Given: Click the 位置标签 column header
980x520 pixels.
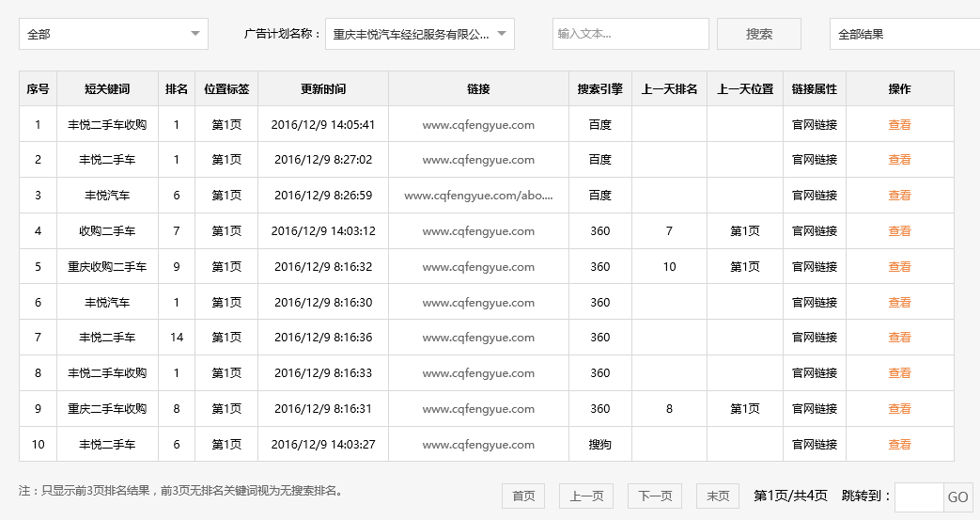Looking at the screenshot, I should click(x=226, y=88).
